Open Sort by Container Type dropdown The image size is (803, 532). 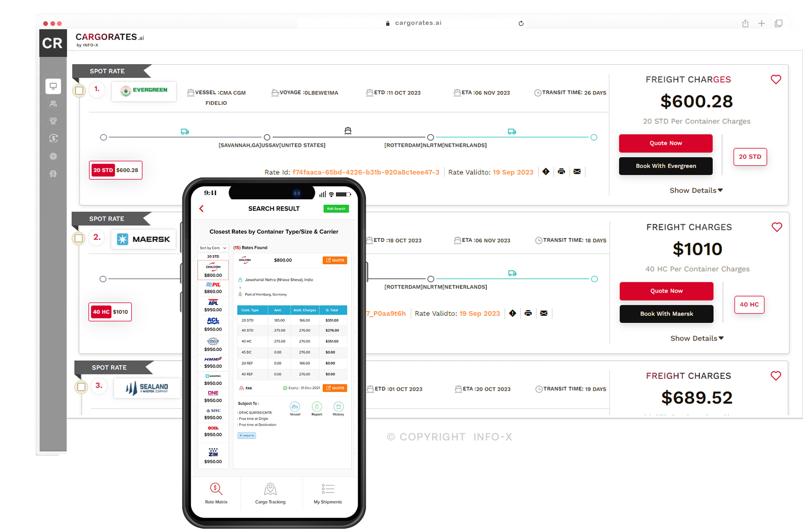[213, 248]
